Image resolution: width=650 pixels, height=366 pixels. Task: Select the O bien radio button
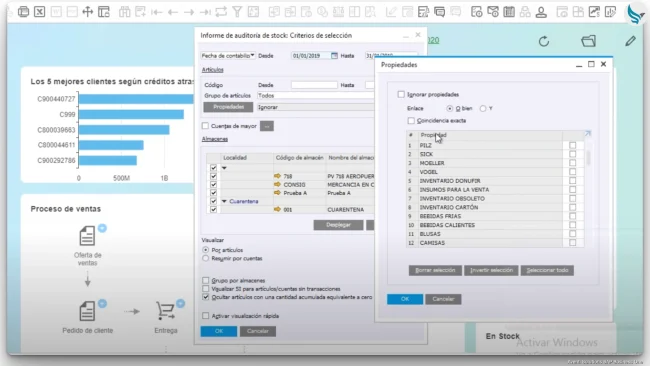[x=450, y=109]
